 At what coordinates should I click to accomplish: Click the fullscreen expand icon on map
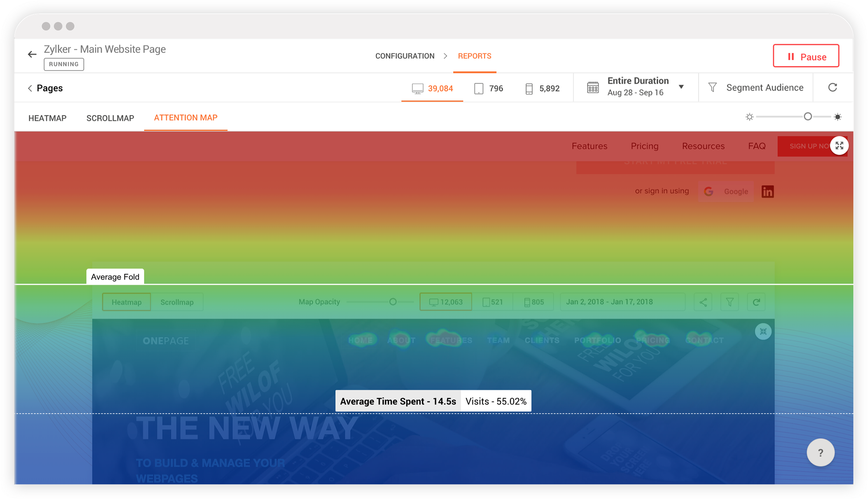point(839,146)
